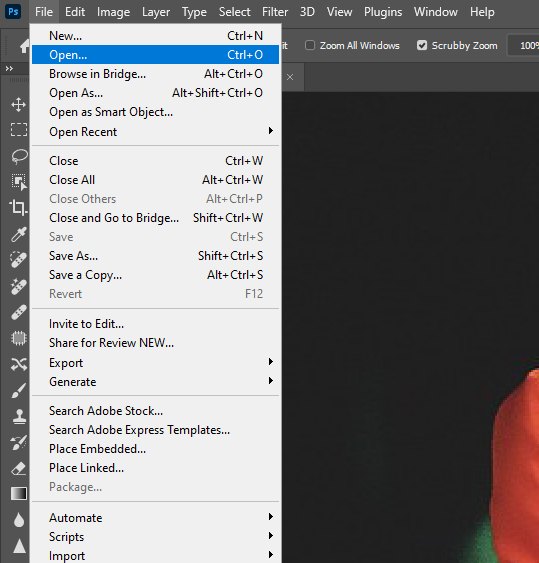Screen dimensions: 539x563
Task: Open the Window menu
Action: coord(436,12)
